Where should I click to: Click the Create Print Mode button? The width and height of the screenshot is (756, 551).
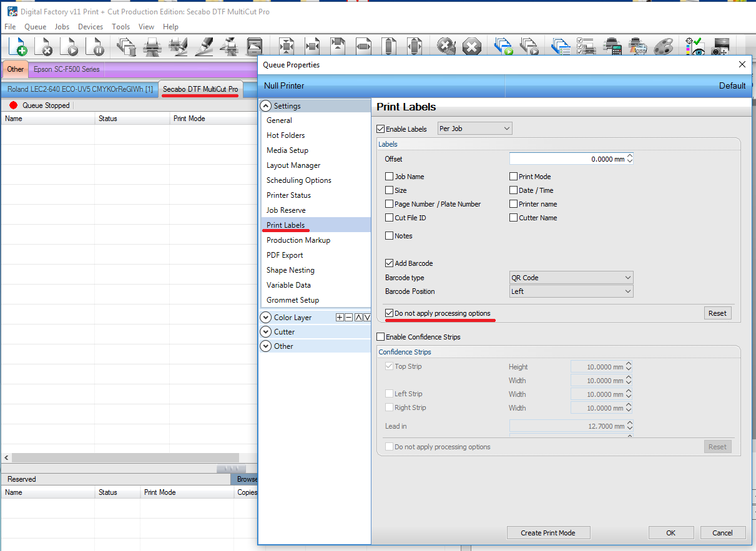pos(548,533)
